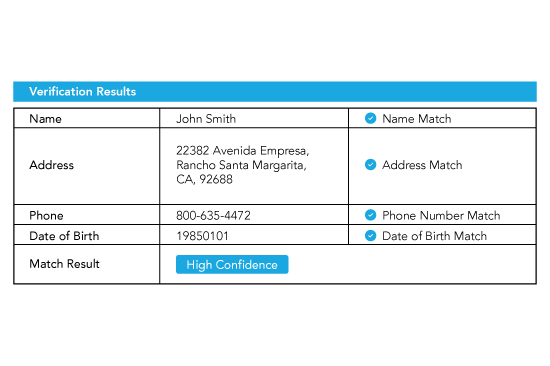Click the Date of Birth Match text
Screen dimensions: 550x366
coord(435,236)
